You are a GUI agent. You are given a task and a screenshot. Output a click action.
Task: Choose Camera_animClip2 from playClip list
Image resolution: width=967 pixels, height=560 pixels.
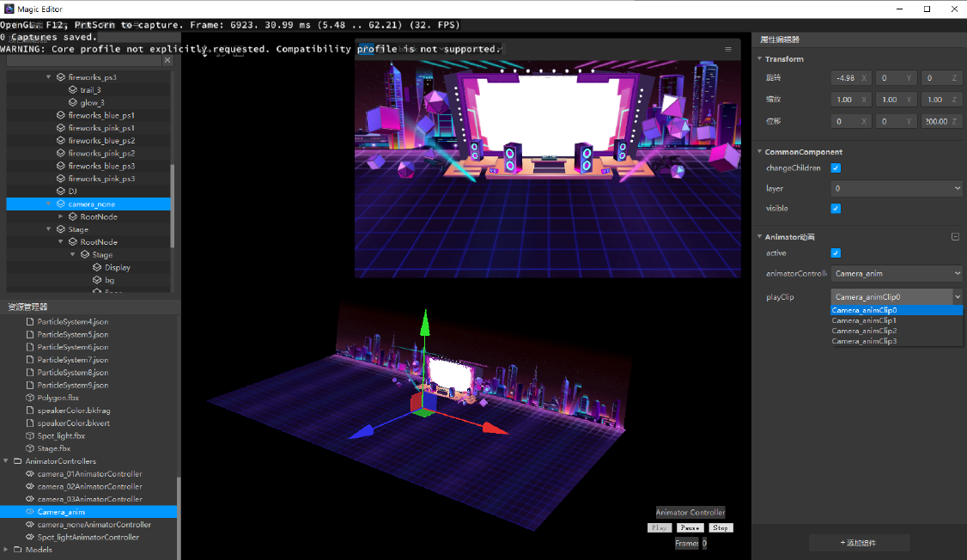864,331
